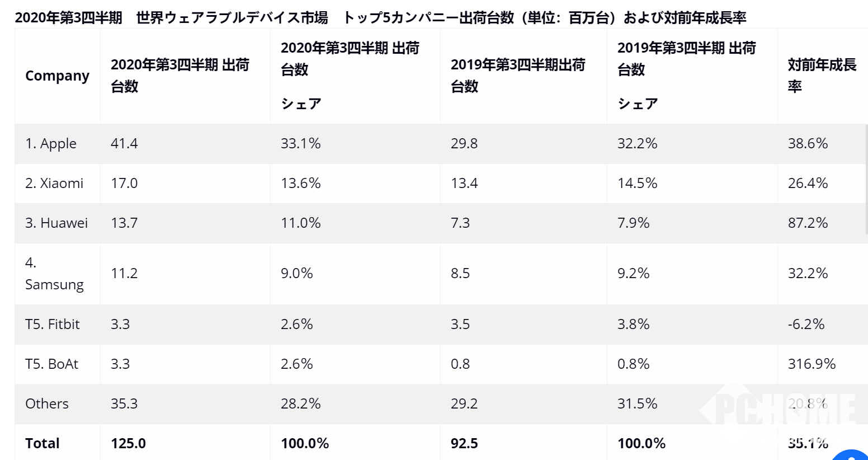Select the T5. BoAt row label
Viewport: 868px width, 460px height.
52,364
